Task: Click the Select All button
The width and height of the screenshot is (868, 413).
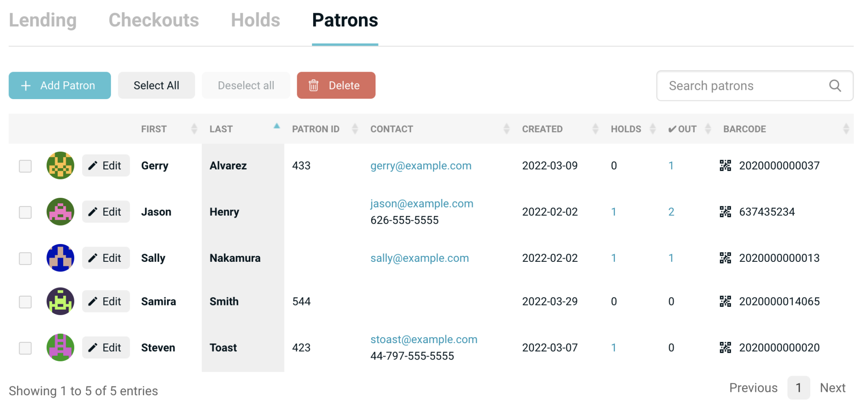Action: click(156, 85)
